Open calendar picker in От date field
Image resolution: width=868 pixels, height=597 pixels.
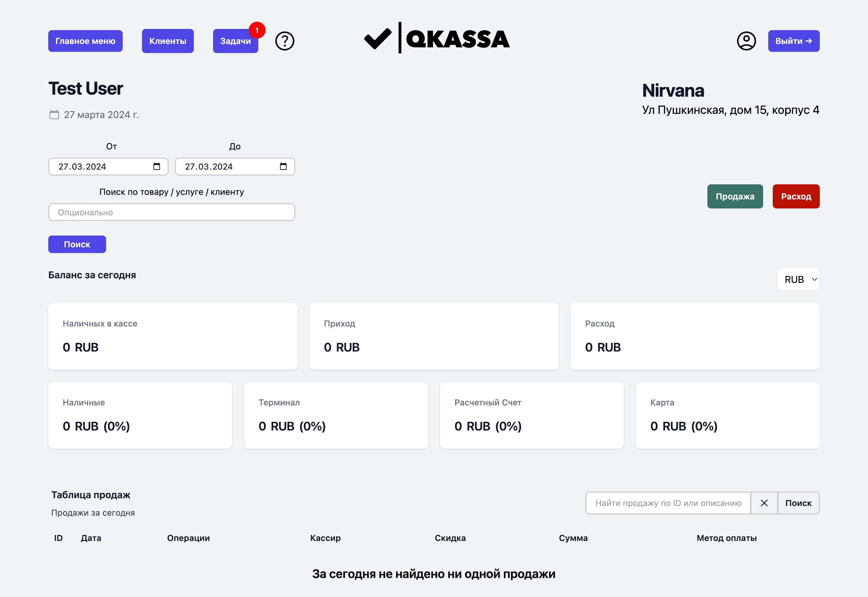[x=156, y=167]
